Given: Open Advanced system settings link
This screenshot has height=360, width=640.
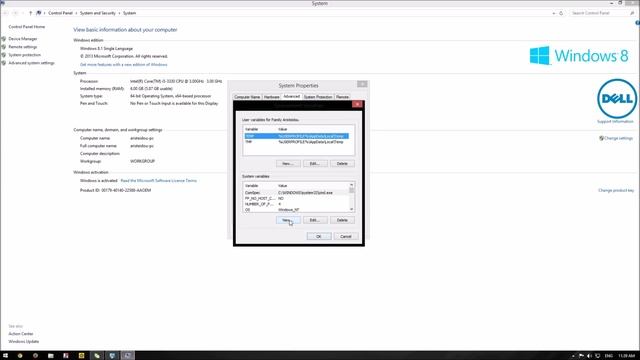Looking at the screenshot, I should click(31, 63).
